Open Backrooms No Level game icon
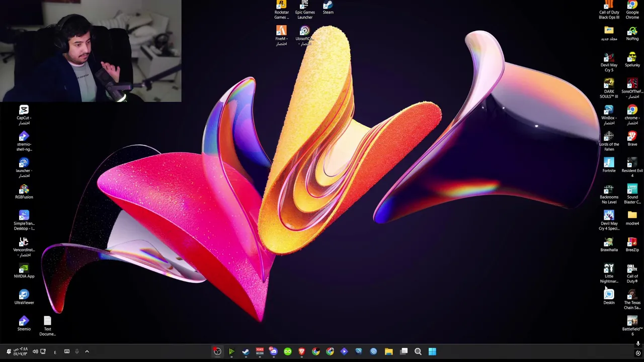Screen dimensions: 644x362 609,194
